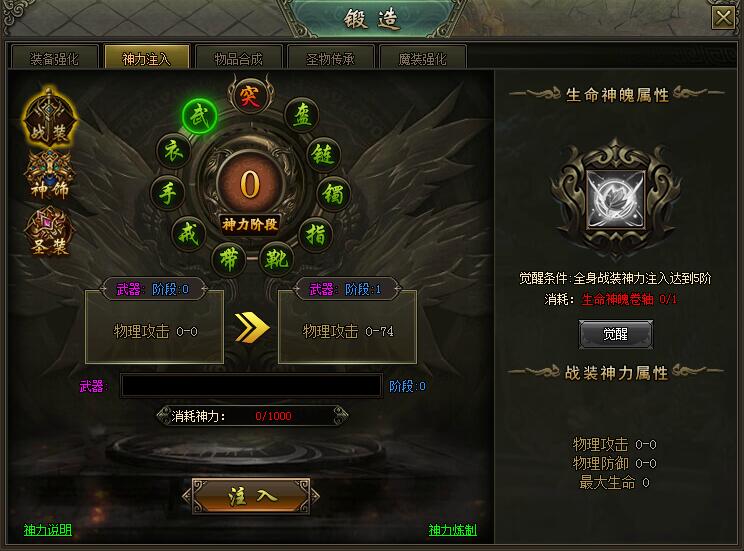Switch to the 装备强化 tab
This screenshot has height=551, width=744.
(x=55, y=58)
